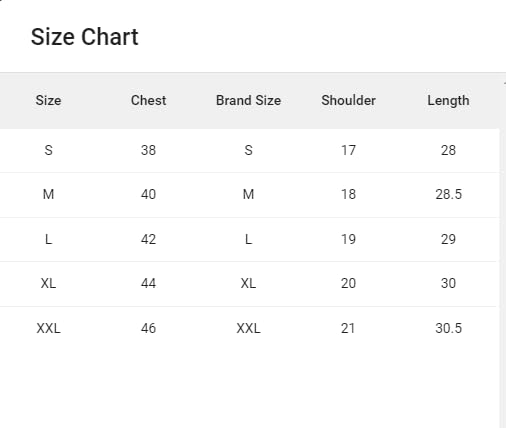
Task: Click chest value 46
Action: 148,328
